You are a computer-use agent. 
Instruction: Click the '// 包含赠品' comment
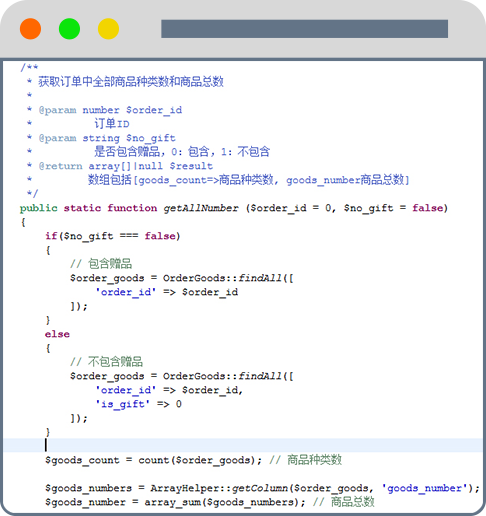click(x=101, y=264)
